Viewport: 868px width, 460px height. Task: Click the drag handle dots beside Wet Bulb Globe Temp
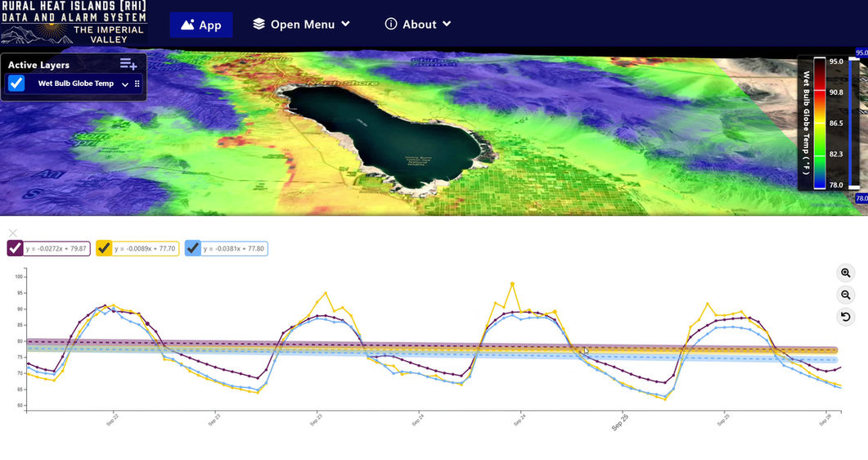click(x=137, y=83)
